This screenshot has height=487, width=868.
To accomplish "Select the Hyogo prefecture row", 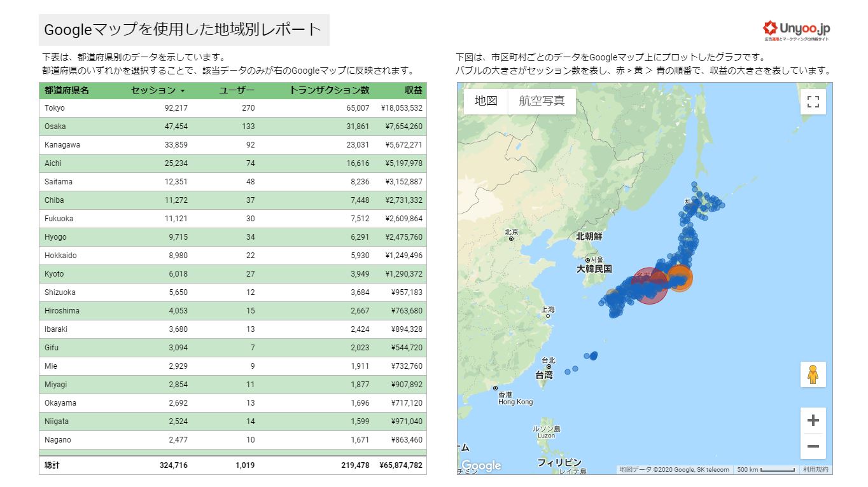I will 233,237.
